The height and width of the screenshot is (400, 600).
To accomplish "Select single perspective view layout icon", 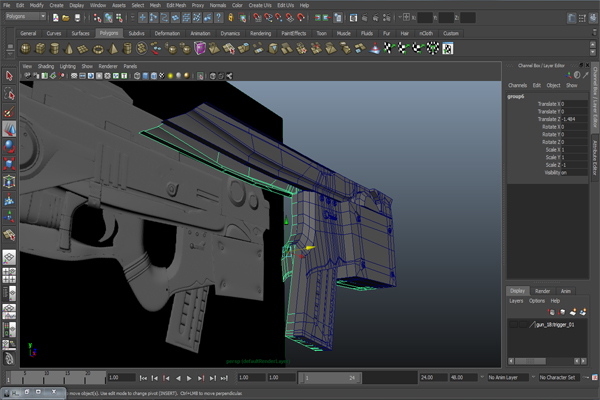I will [x=9, y=257].
